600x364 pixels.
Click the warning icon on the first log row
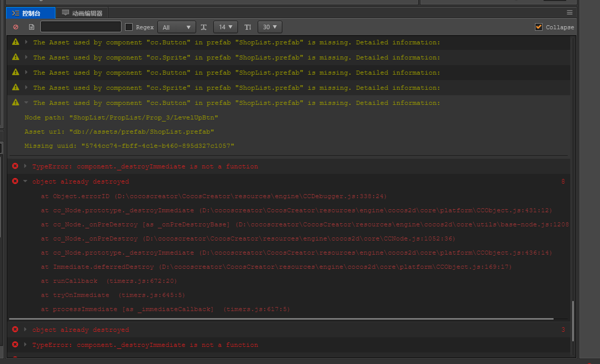tap(16, 42)
